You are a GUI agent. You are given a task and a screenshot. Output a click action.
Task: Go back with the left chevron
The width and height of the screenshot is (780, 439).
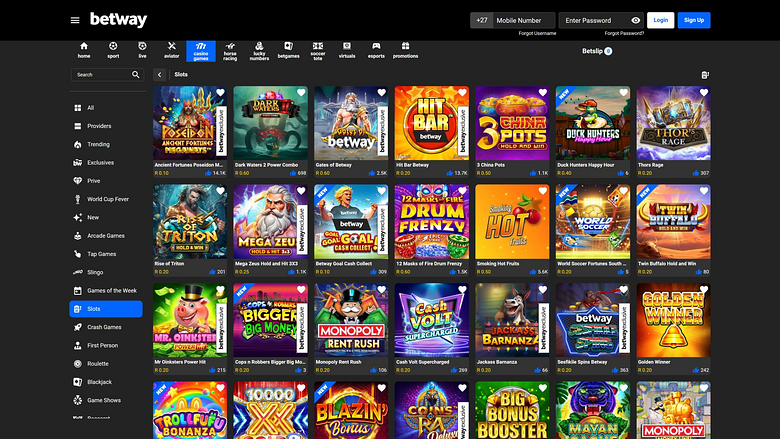(160, 75)
